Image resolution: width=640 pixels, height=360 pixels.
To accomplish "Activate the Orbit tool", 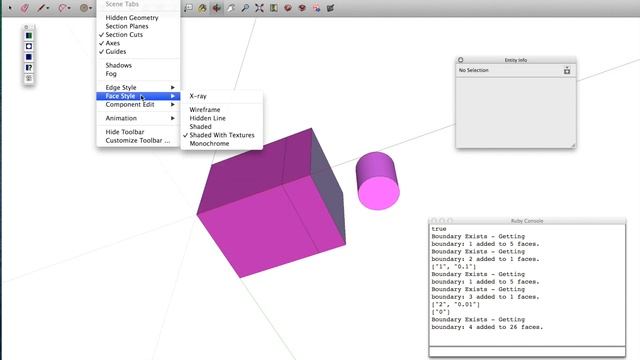I will [216, 8].
